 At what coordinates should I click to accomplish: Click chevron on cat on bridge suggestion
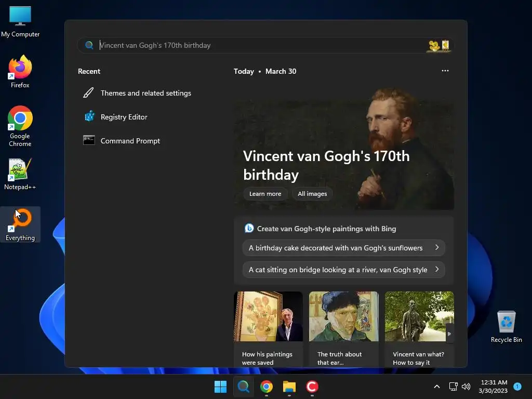[x=437, y=269]
